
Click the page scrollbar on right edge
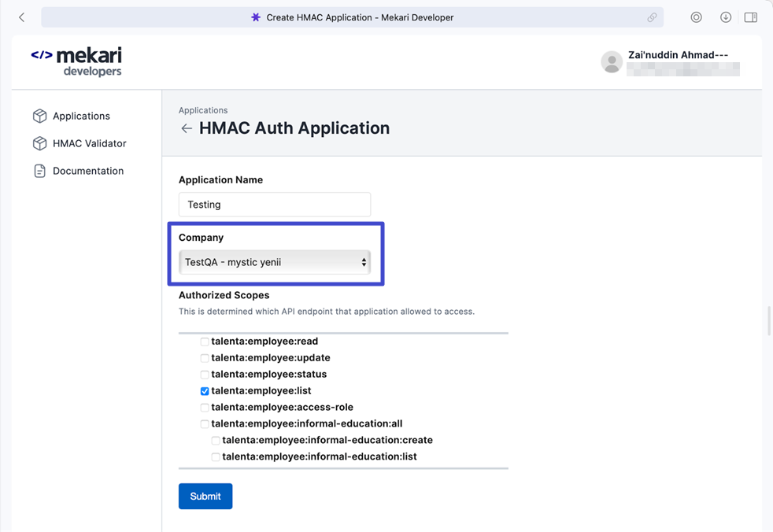pos(770,320)
